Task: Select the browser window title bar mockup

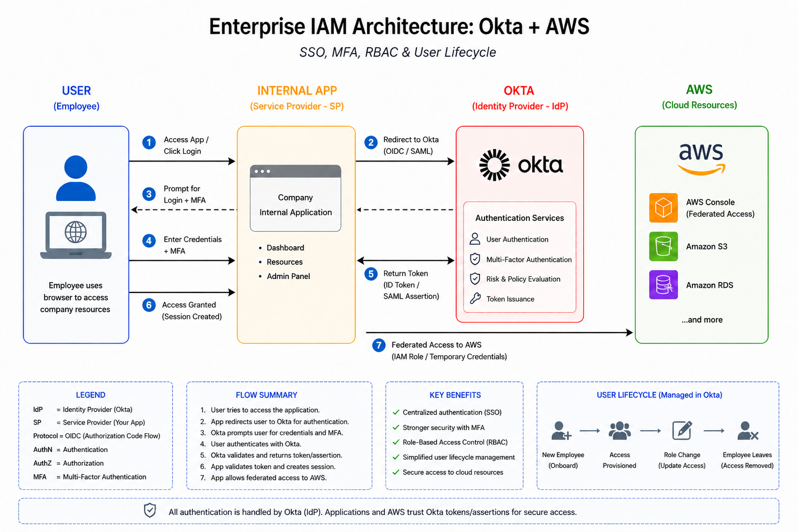Action: 295,171
